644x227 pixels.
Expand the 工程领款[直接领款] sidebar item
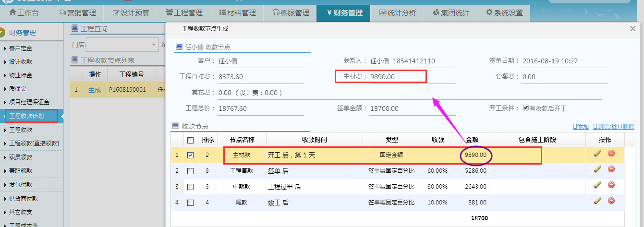(x=34, y=143)
